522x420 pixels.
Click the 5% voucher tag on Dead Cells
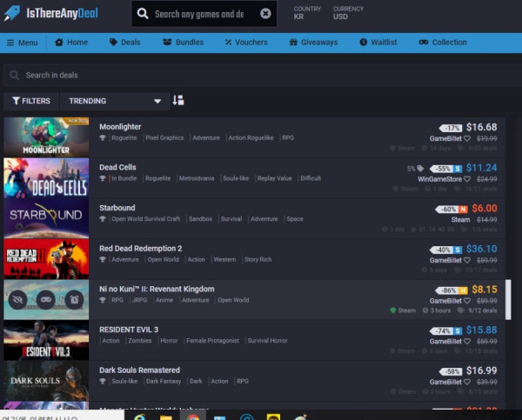pos(415,169)
